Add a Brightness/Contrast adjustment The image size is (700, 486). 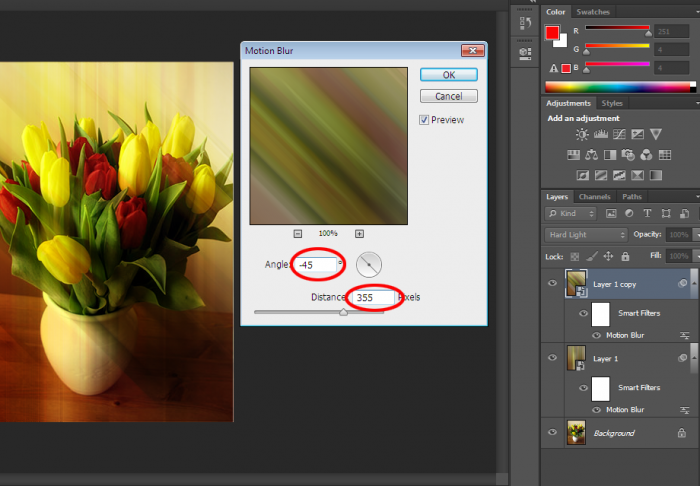tap(582, 134)
